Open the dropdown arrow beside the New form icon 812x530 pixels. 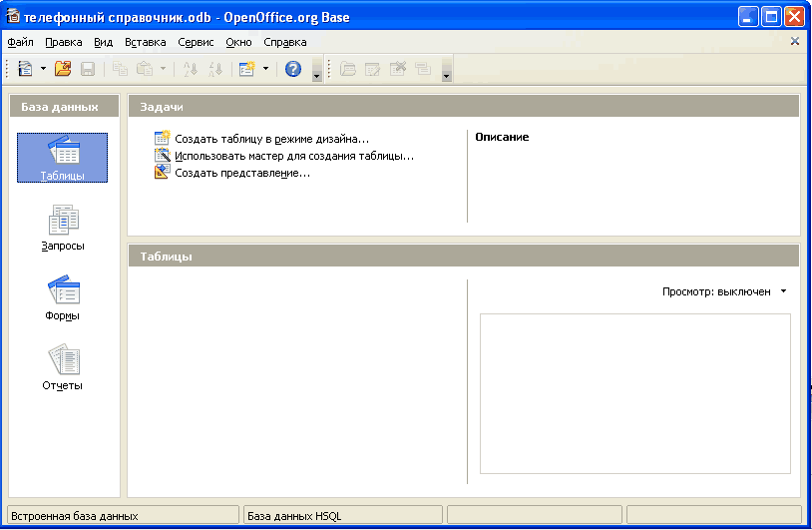pyautogui.click(x=265, y=69)
